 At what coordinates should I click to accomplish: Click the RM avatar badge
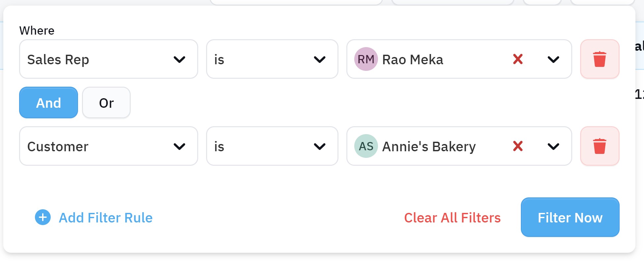(366, 59)
